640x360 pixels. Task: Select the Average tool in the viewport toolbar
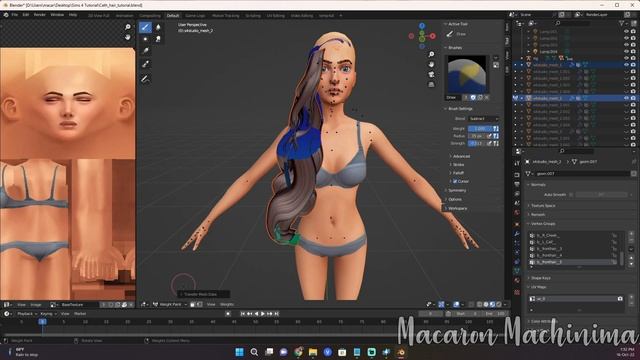[145, 39]
